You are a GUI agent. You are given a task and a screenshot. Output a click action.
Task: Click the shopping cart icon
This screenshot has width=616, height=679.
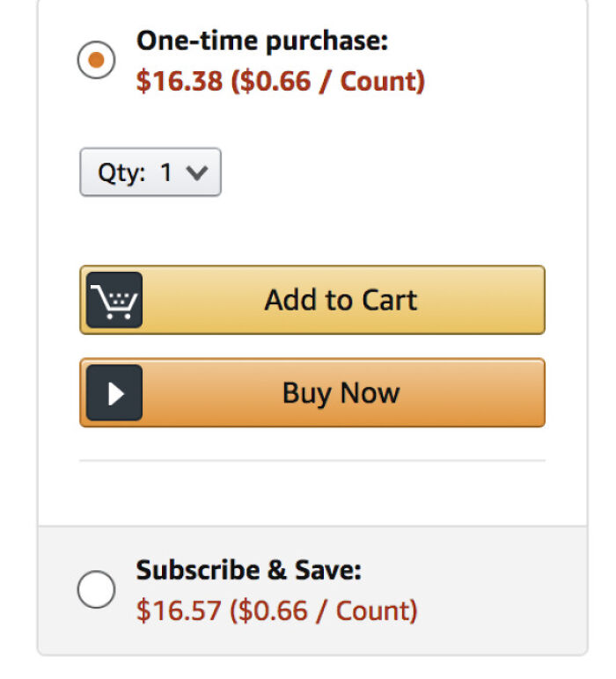(x=114, y=302)
